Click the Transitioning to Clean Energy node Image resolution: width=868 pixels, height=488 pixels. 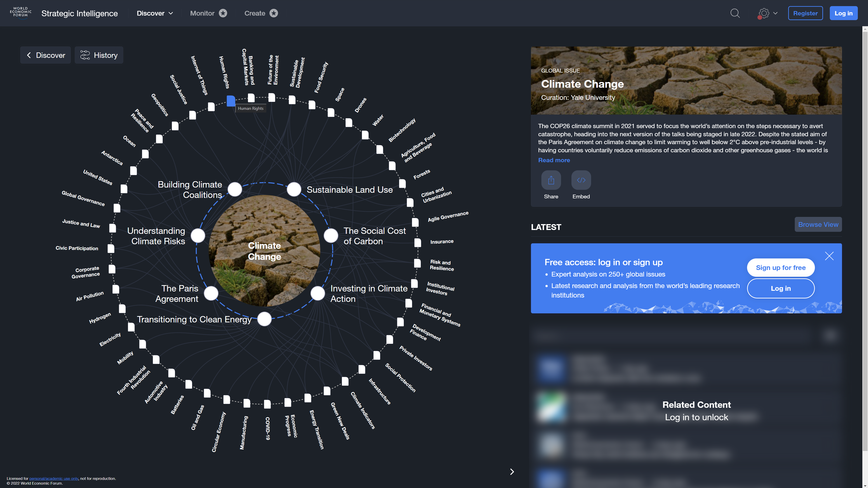pyautogui.click(x=264, y=319)
